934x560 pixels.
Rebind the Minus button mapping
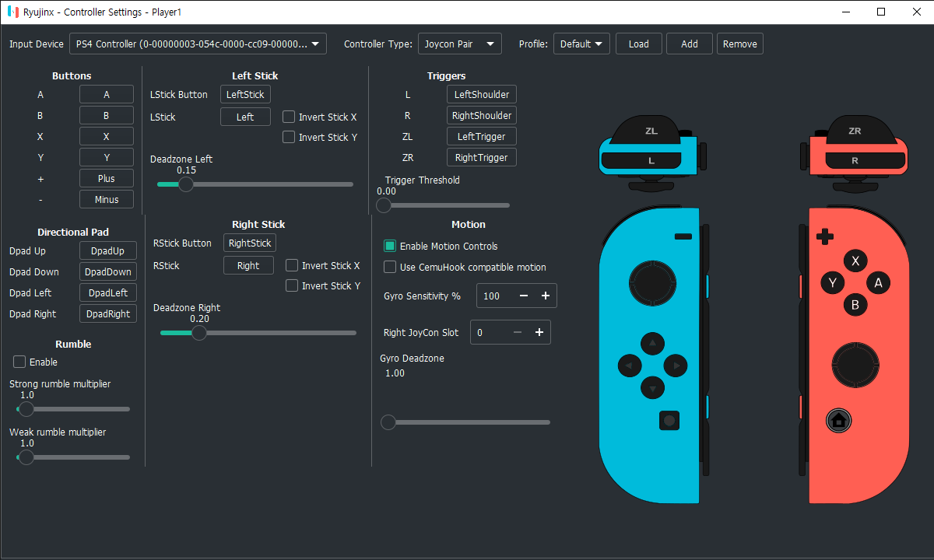point(107,199)
